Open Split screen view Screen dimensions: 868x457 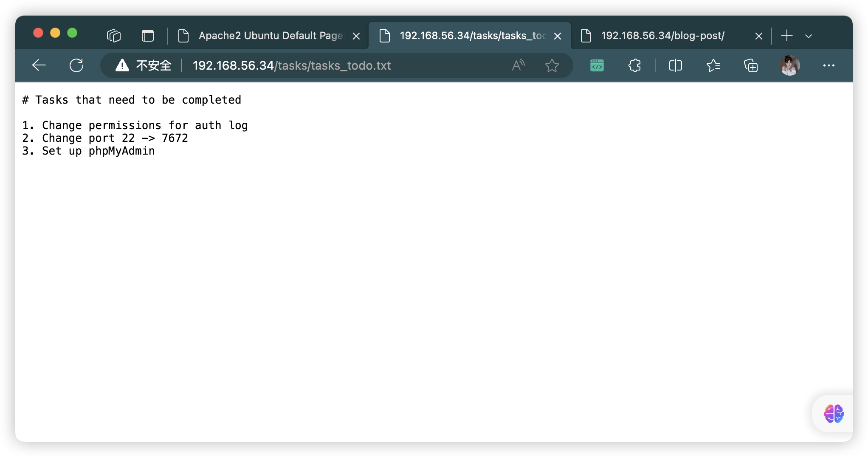[675, 65]
